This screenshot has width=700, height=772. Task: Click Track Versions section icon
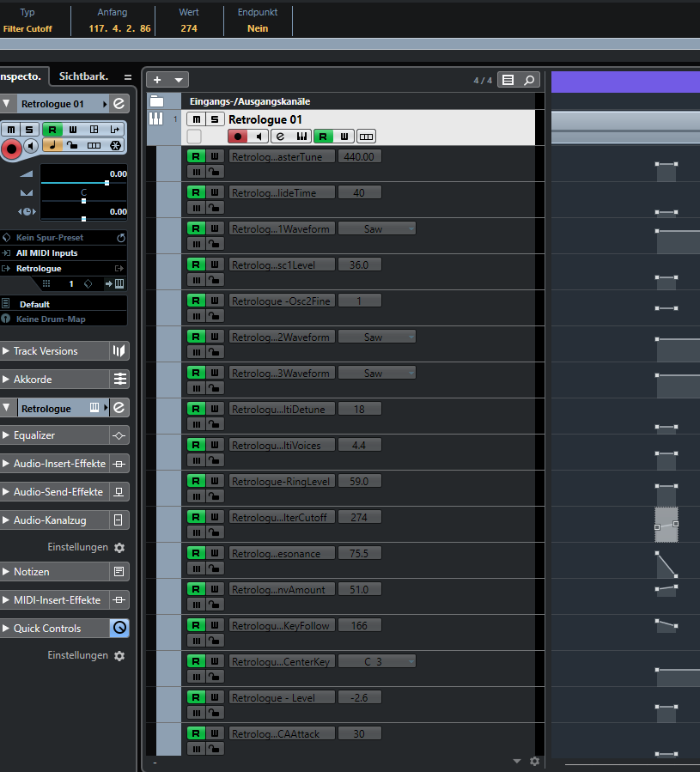pyautogui.click(x=119, y=350)
